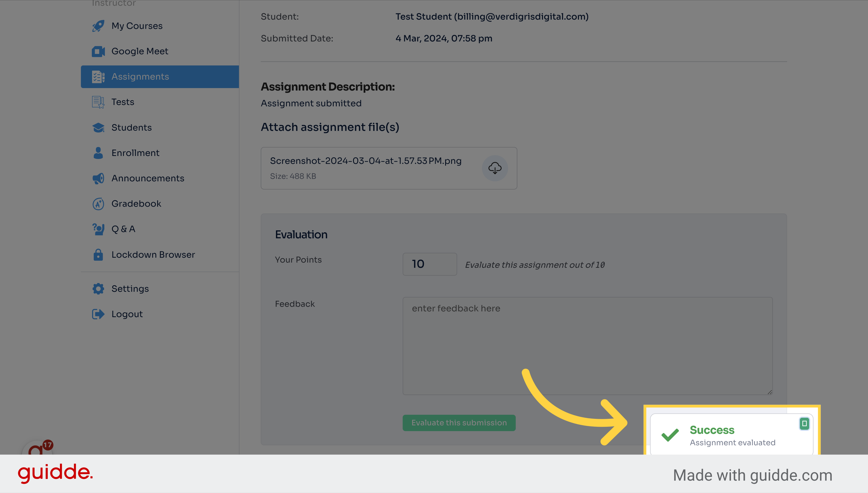Dismiss the Success notification toast
The image size is (868, 493).
click(804, 423)
